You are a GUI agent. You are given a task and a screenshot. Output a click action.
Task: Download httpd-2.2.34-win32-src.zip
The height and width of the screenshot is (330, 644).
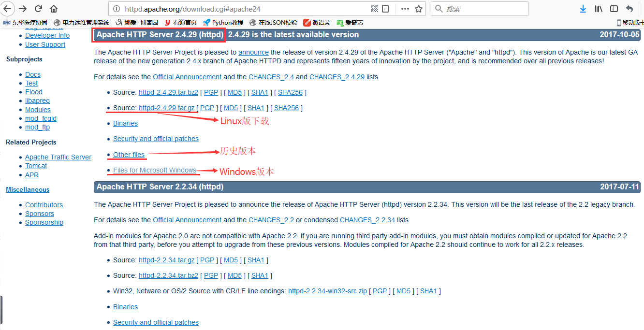tap(328, 291)
